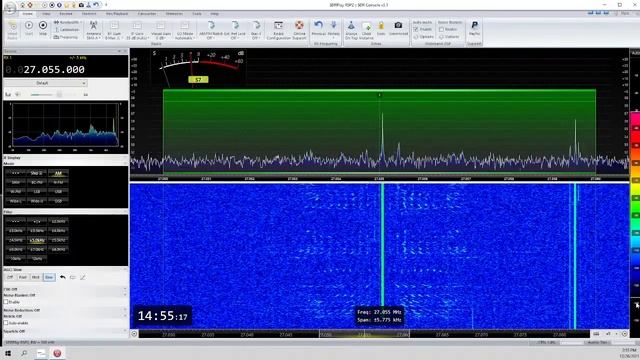640x360 pixels.
Task: Toggle the Noise Blanker Enable checkbox in side panel
Action: [6, 302]
